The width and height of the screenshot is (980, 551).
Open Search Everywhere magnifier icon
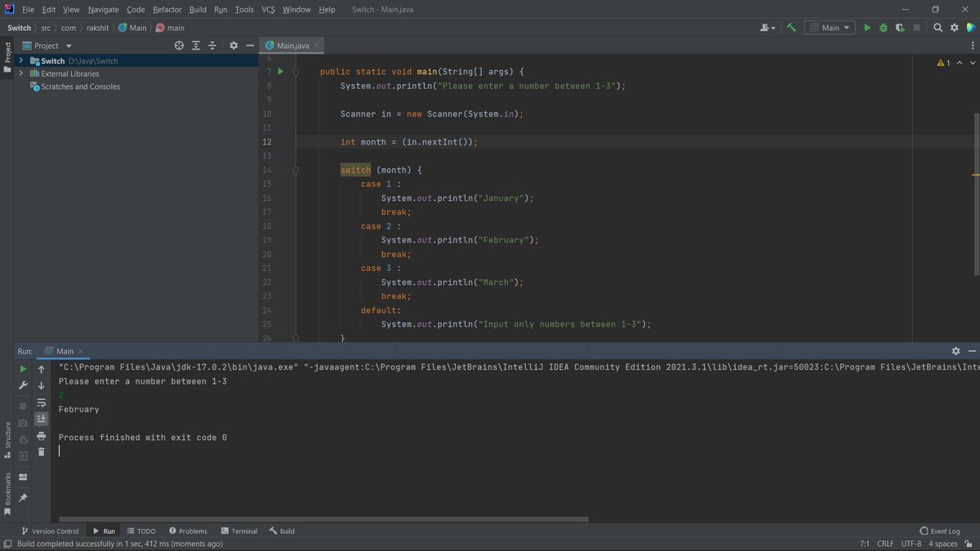coord(938,27)
